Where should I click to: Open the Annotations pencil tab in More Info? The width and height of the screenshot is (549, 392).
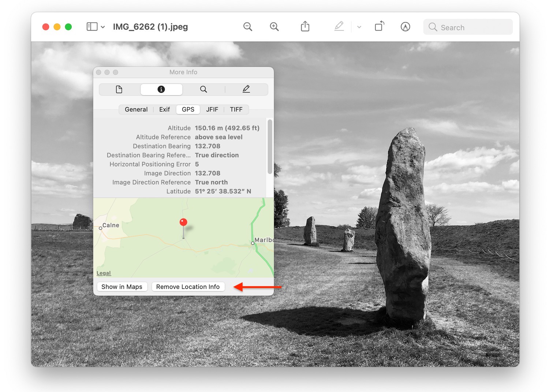(246, 89)
